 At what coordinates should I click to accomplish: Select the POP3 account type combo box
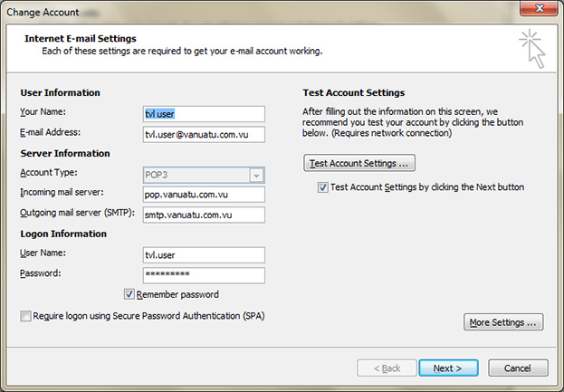[204, 175]
